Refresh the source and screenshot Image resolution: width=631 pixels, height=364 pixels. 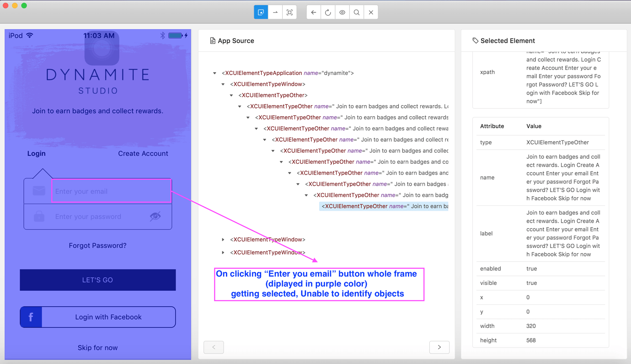327,12
